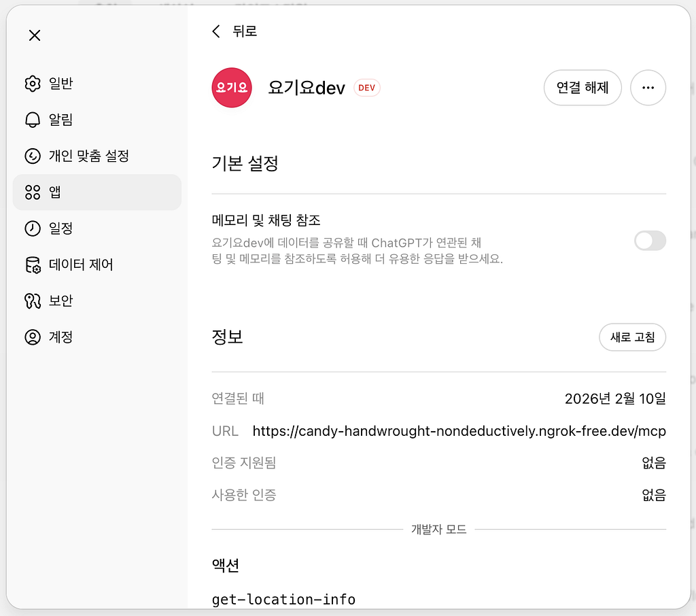Click the gear icon next to 일반
The height and width of the screenshot is (616, 696).
33,84
